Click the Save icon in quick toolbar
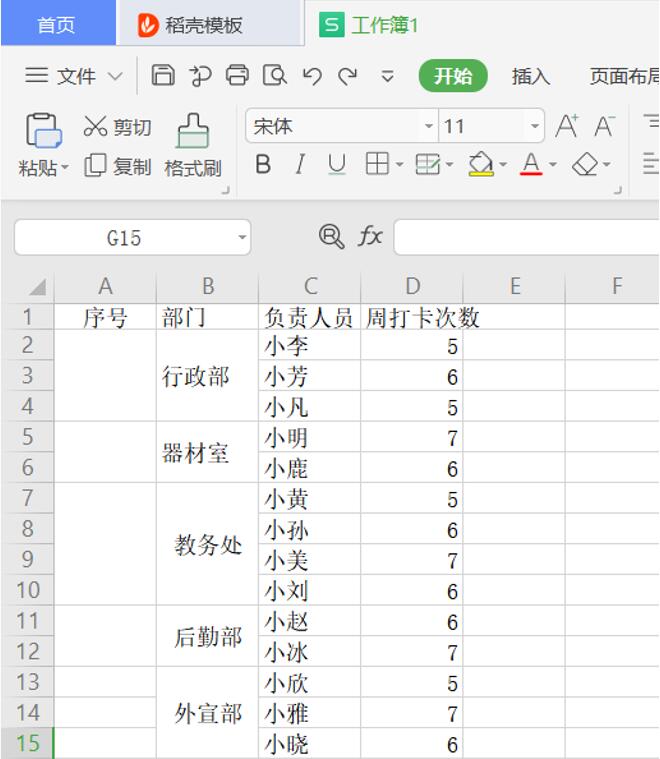 [163, 75]
